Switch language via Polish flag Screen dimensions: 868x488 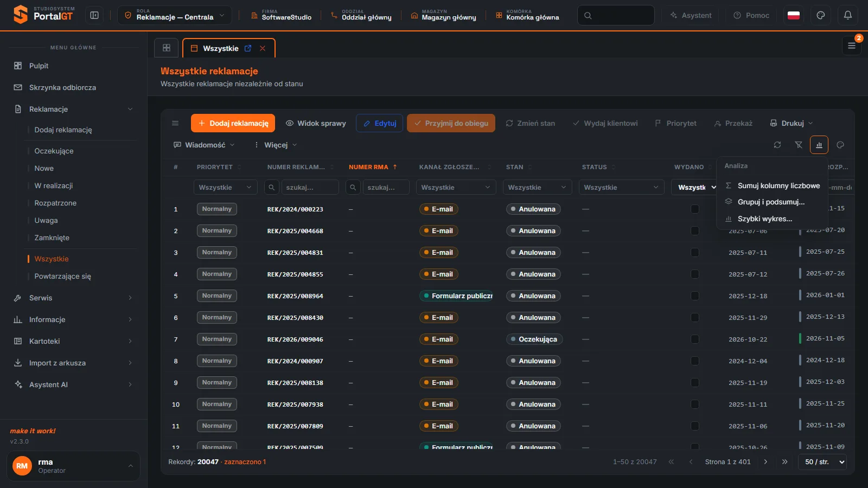(x=794, y=15)
